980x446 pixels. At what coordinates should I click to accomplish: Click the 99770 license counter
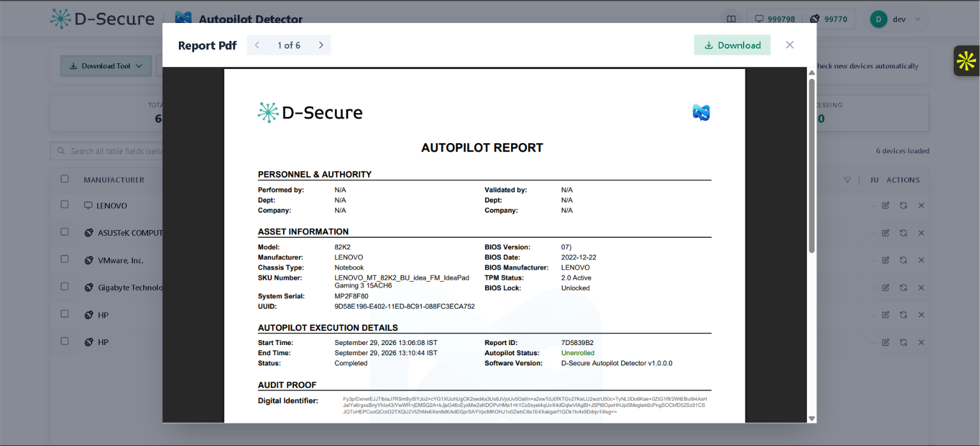pyautogui.click(x=829, y=19)
